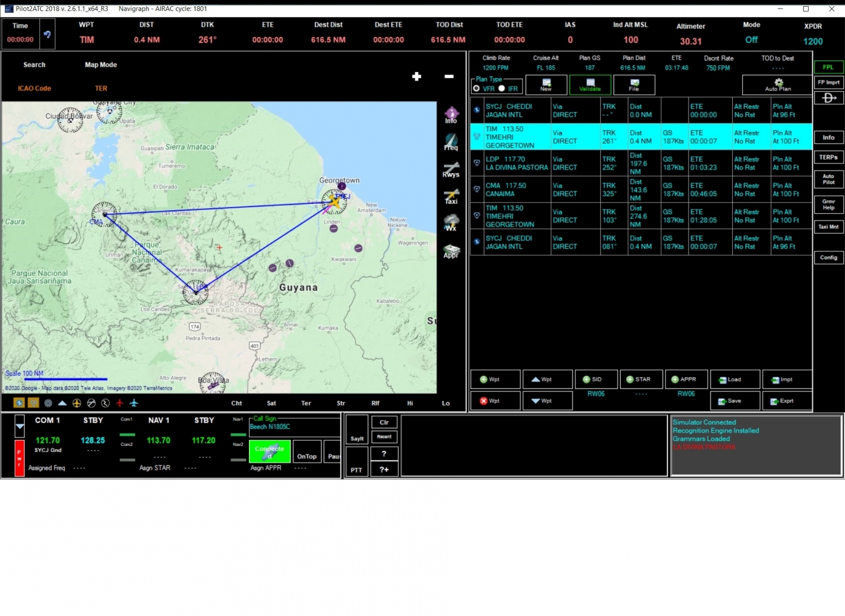Click the Call Sign field Beech N1805C
This screenshot has width=845, height=616.
295,427
